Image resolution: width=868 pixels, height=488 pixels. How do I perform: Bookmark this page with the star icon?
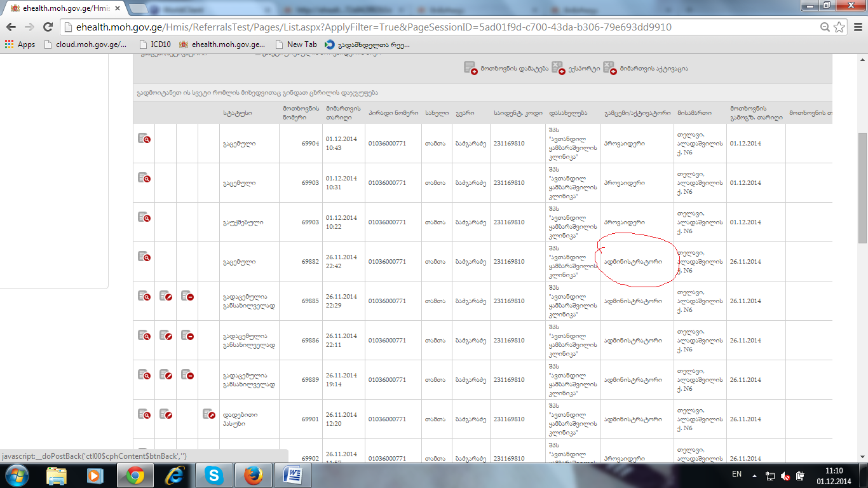coord(839,27)
